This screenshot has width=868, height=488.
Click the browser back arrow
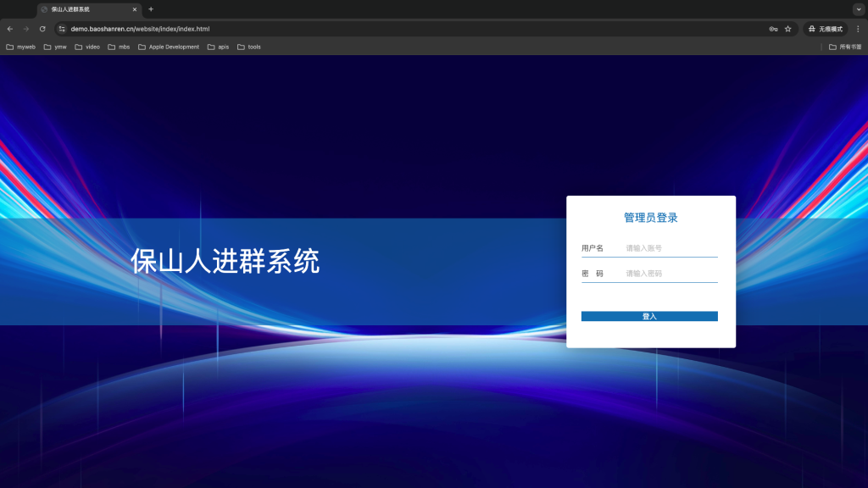pos(9,29)
